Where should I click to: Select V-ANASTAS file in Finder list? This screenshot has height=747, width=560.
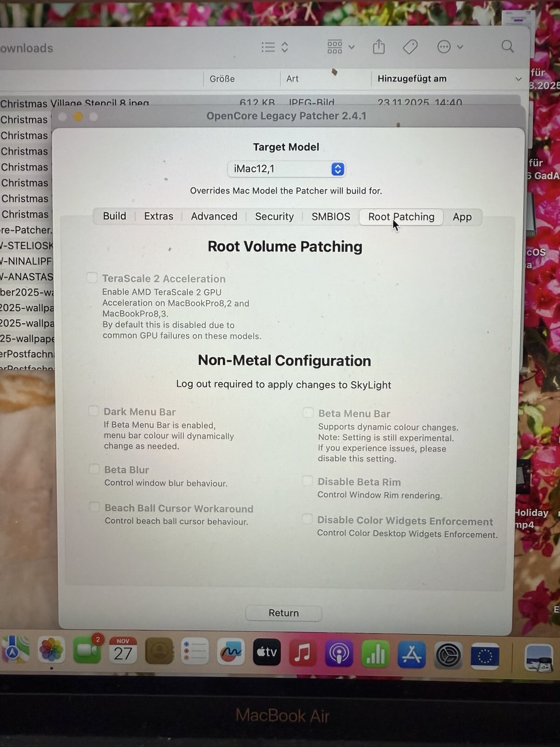point(27,277)
